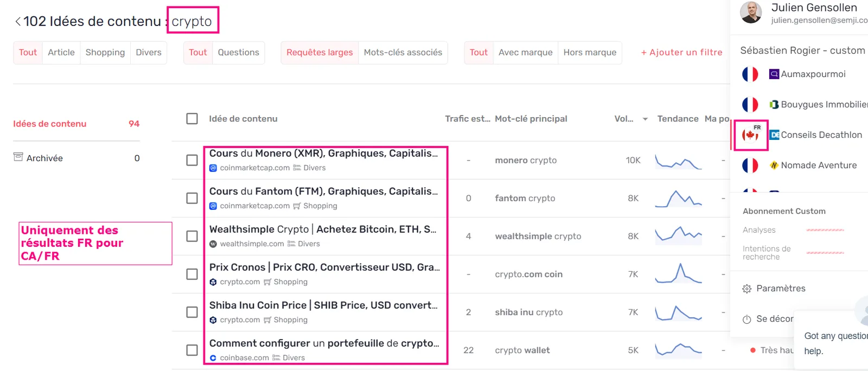Screen dimensions: 868x371
Task: Click crypto.com favicon in Prix Cronos row
Action: point(213,282)
